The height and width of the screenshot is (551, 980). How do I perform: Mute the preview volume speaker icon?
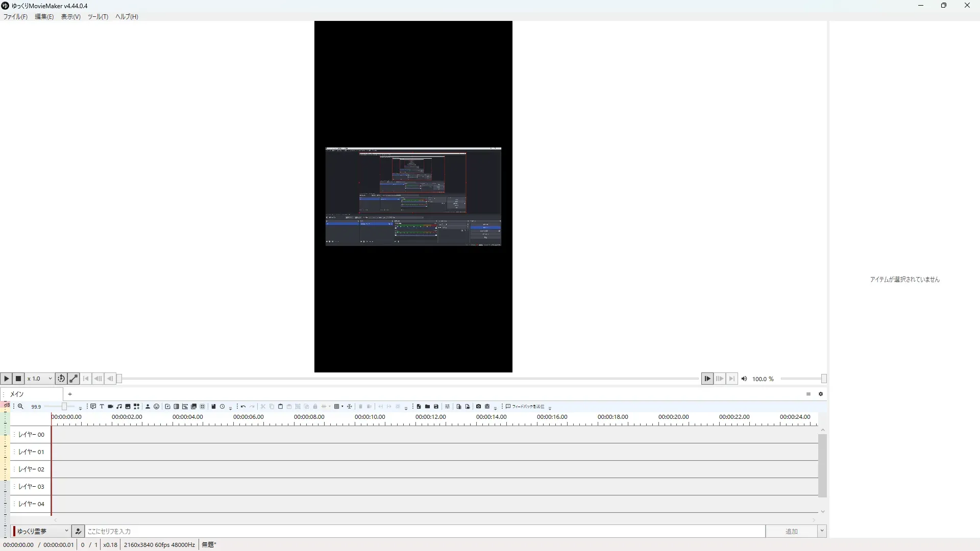[x=744, y=379]
